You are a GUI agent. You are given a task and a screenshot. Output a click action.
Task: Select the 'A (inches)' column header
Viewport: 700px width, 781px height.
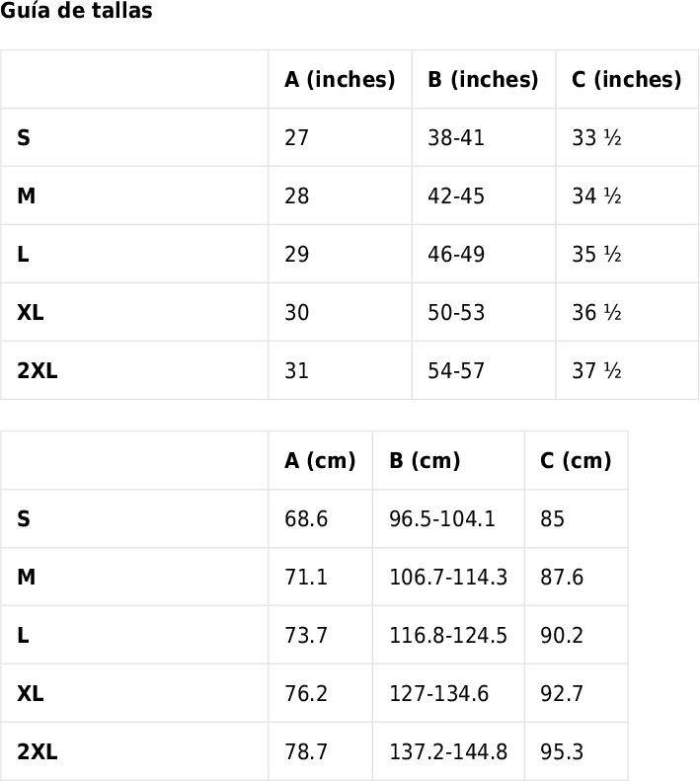340,79
